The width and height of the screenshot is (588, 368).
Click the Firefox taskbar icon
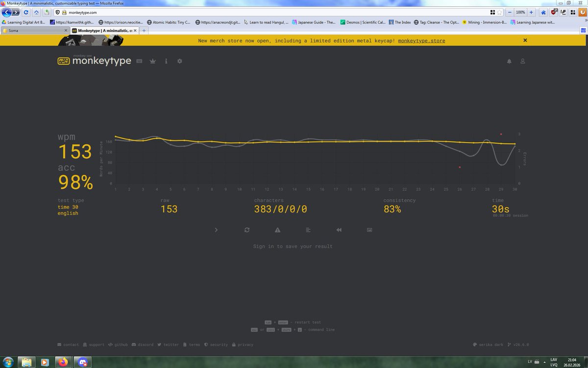(63, 362)
